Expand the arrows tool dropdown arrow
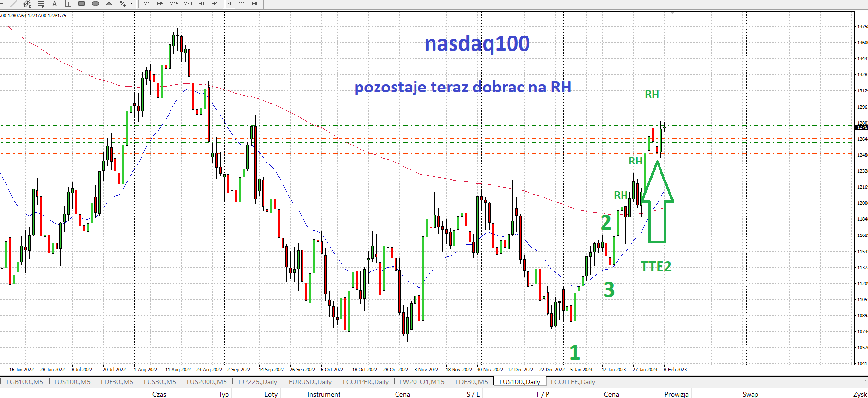 coord(132,3)
